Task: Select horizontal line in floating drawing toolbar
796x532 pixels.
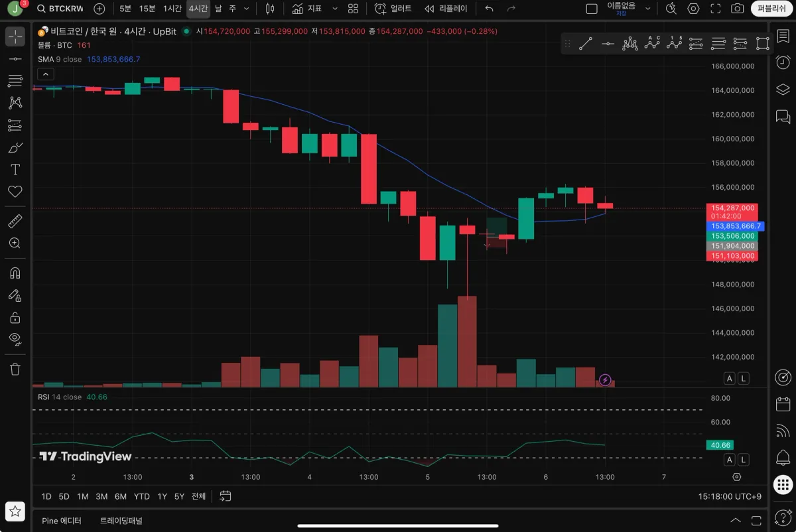Action: [x=608, y=44]
